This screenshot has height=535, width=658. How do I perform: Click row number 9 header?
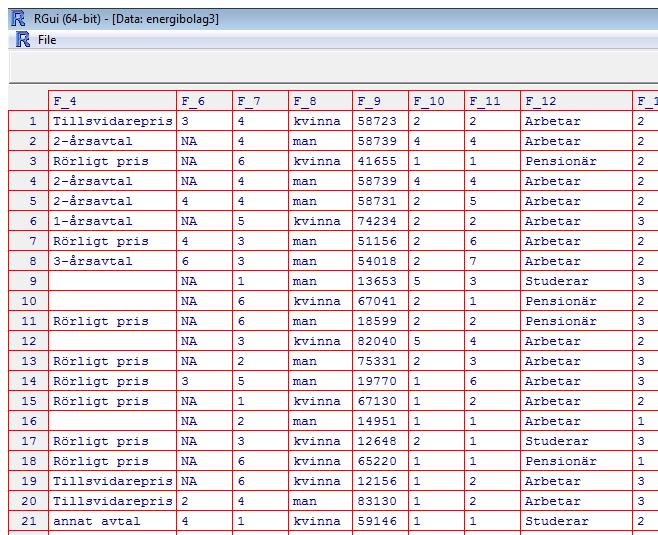click(x=29, y=281)
